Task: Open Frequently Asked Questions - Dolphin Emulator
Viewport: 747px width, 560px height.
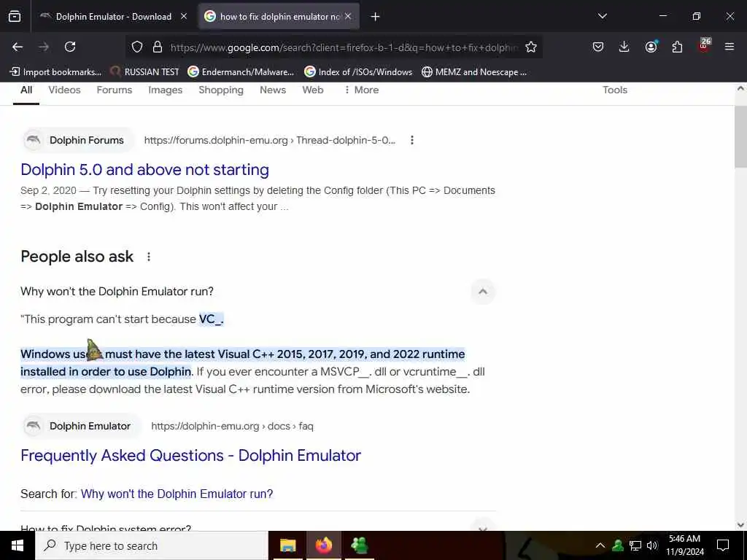Action: click(190, 455)
